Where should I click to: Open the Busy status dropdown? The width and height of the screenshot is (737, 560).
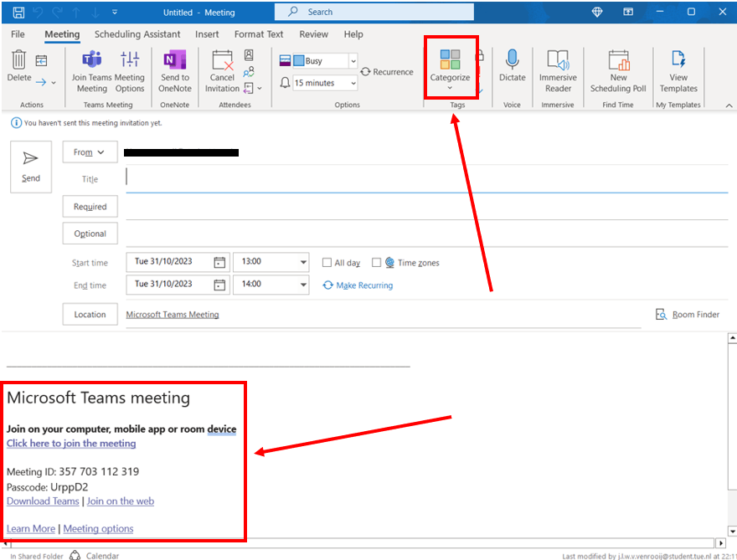(353, 60)
